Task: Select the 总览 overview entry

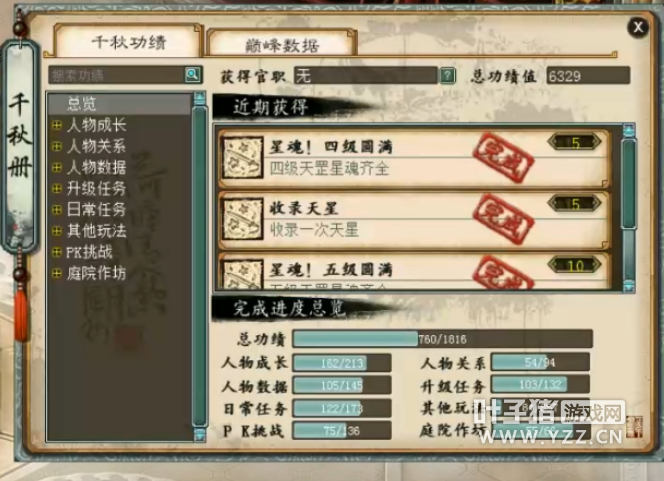Action: pyautogui.click(x=119, y=104)
